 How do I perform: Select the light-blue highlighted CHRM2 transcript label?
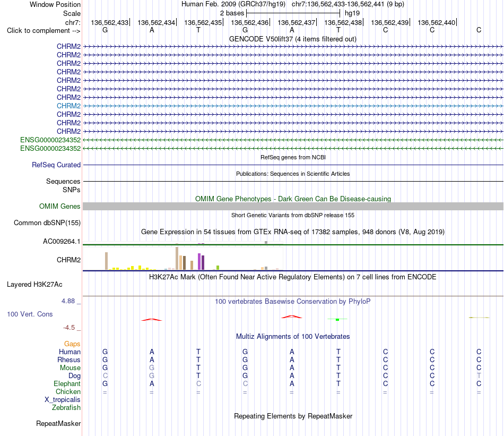click(68, 106)
